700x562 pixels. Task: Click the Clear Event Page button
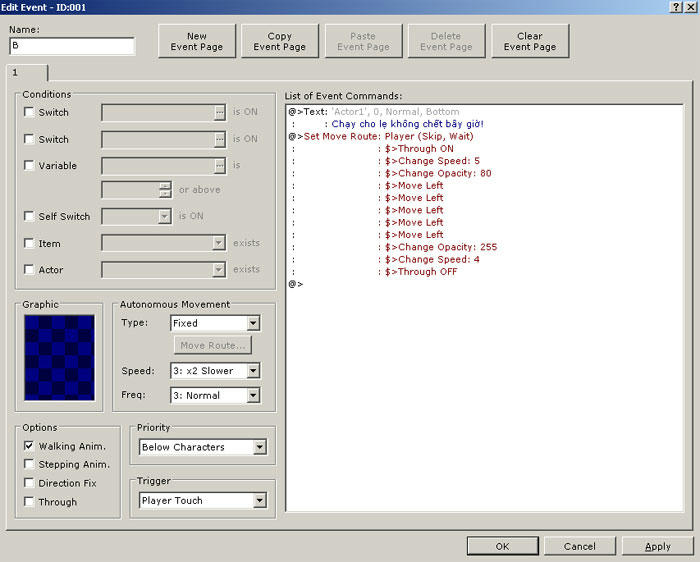pos(530,41)
